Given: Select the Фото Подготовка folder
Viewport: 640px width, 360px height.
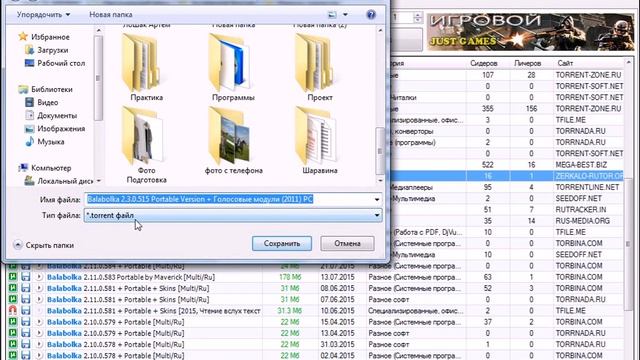Looking at the screenshot, I should coord(147,145).
